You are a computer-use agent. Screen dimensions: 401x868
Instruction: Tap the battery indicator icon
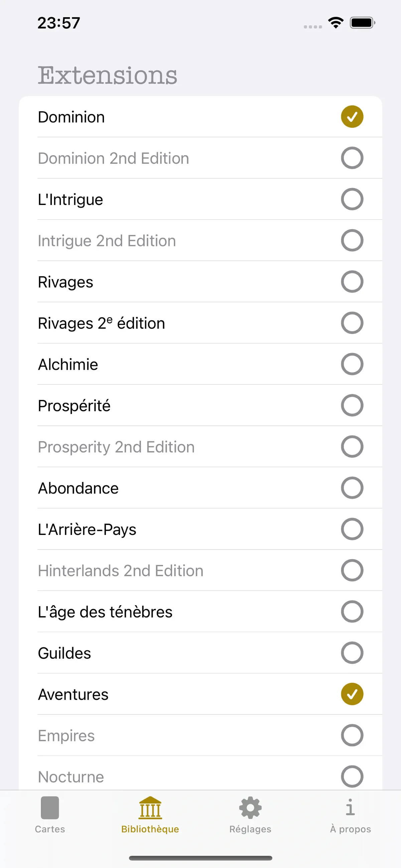point(362,23)
